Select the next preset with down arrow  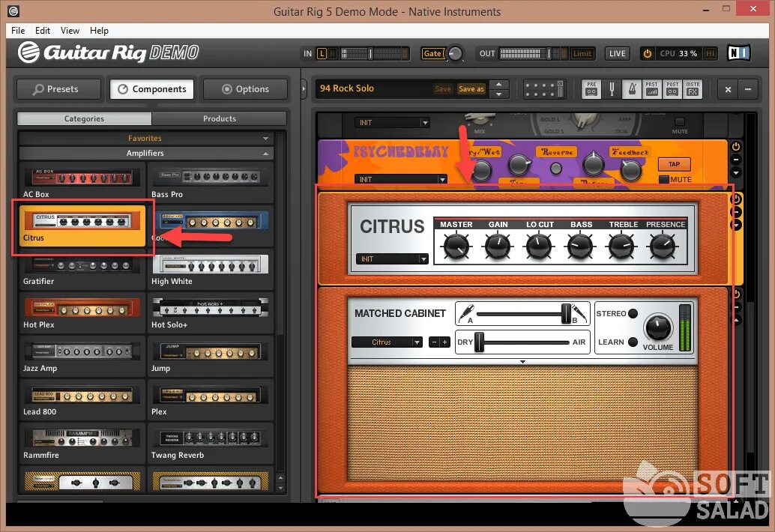(499, 94)
